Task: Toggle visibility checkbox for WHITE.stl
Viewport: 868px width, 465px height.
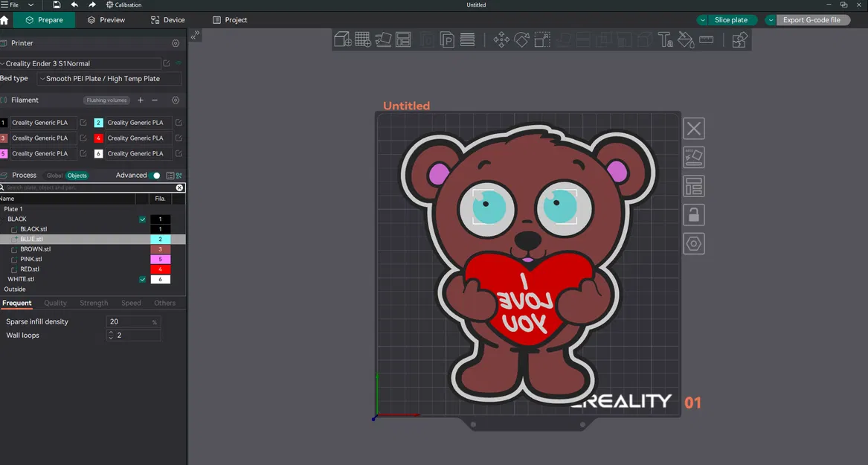Action: click(x=142, y=279)
